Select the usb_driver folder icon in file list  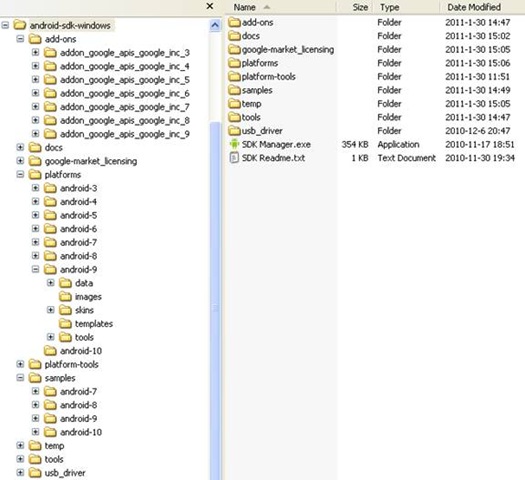click(x=235, y=130)
